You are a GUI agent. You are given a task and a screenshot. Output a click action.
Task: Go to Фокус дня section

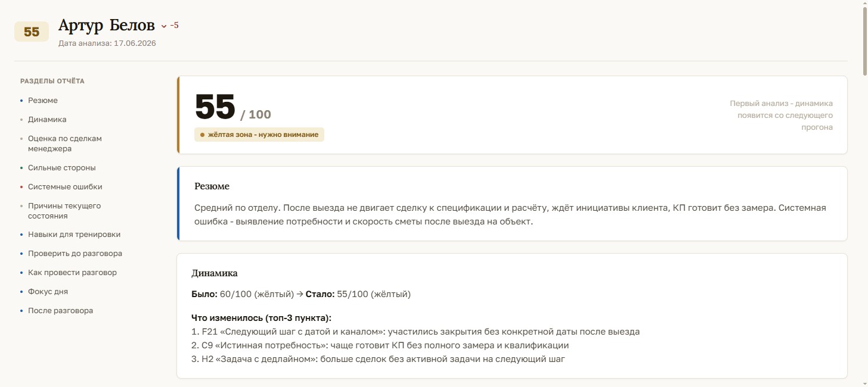coord(48,292)
